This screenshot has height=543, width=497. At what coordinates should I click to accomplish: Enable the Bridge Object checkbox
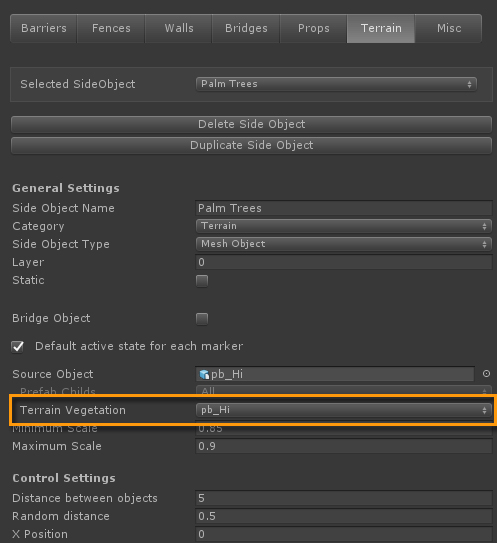click(202, 319)
